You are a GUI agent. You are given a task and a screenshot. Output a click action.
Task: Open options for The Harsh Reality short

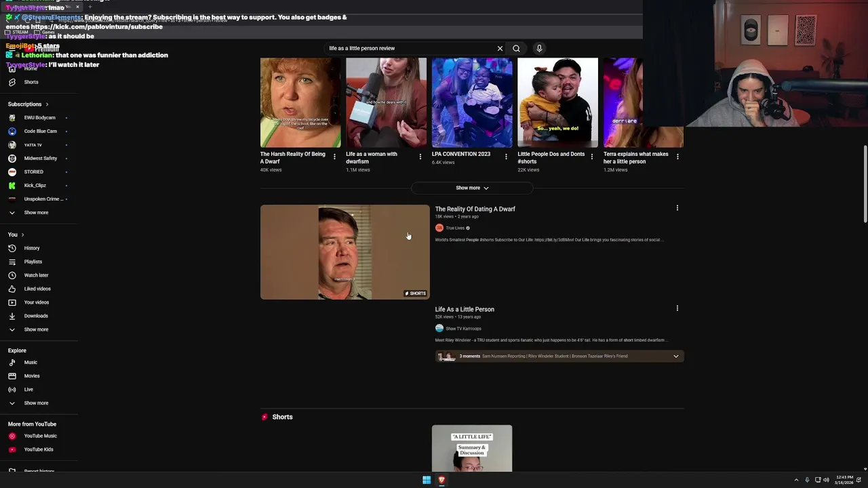point(334,157)
